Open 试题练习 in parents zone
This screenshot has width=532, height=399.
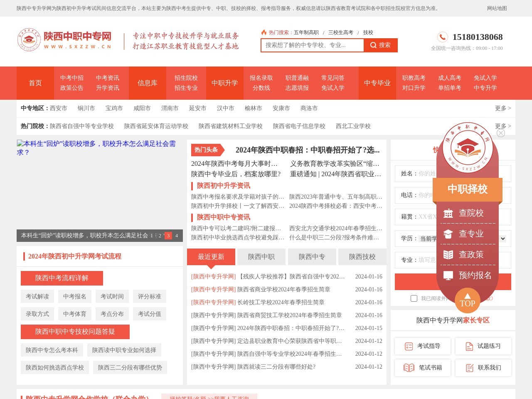click(x=483, y=346)
